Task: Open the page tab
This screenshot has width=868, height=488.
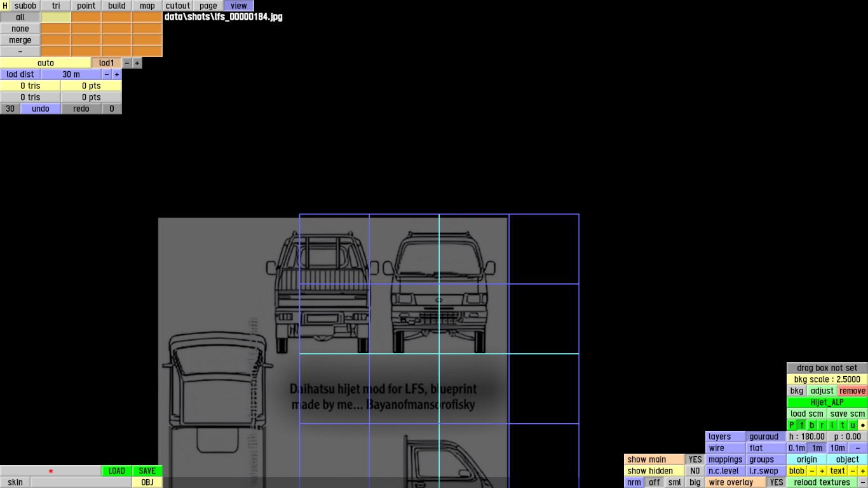Action: click(208, 6)
